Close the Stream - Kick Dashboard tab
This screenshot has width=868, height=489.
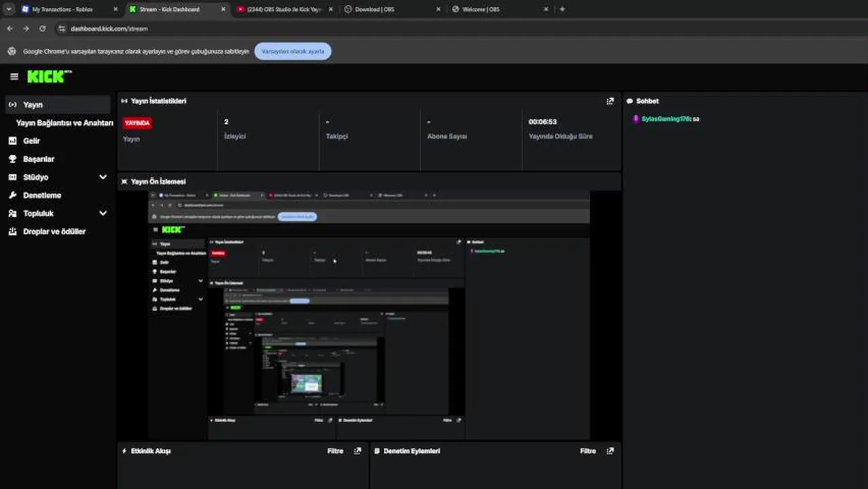point(223,10)
